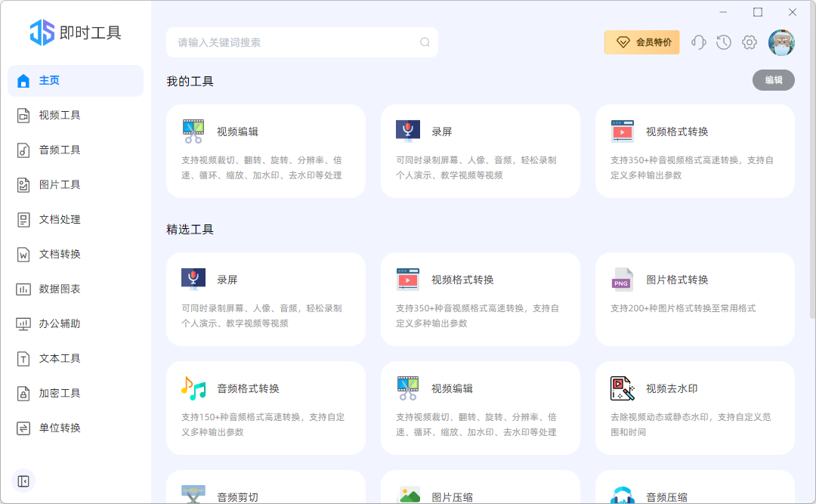This screenshot has width=816, height=504.
Task: Collapse the sidebar with the bottom-left panel icon
Action: click(x=23, y=481)
